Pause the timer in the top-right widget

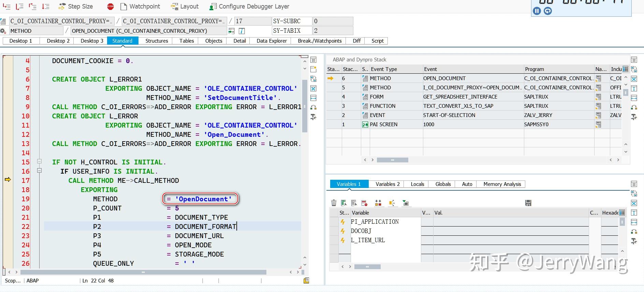[537, 11]
